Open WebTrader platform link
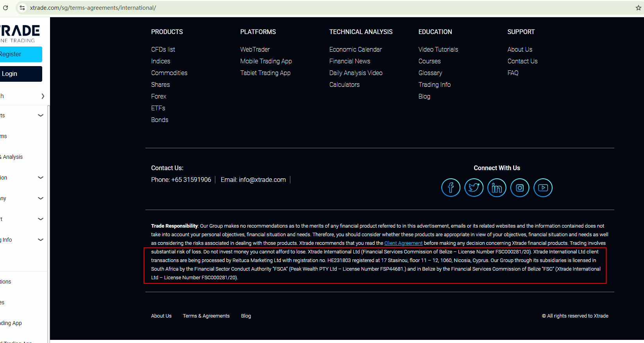The width and height of the screenshot is (644, 343). pyautogui.click(x=255, y=50)
